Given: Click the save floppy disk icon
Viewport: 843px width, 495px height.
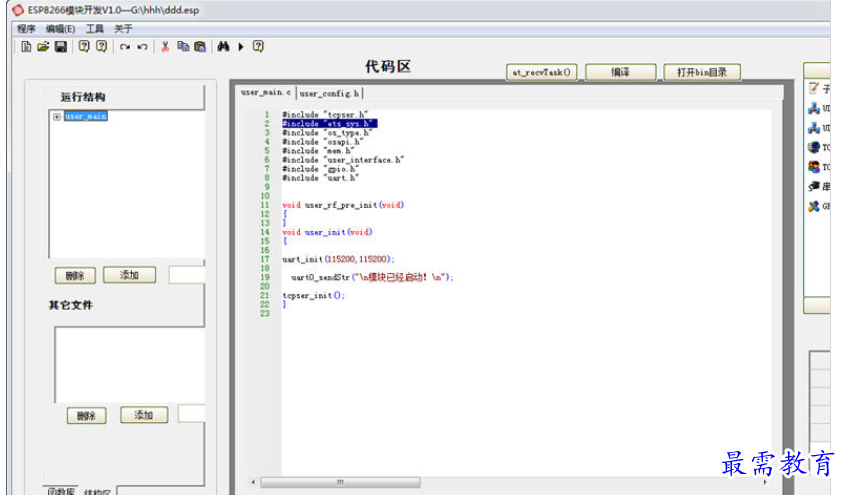Looking at the screenshot, I should click(x=61, y=47).
